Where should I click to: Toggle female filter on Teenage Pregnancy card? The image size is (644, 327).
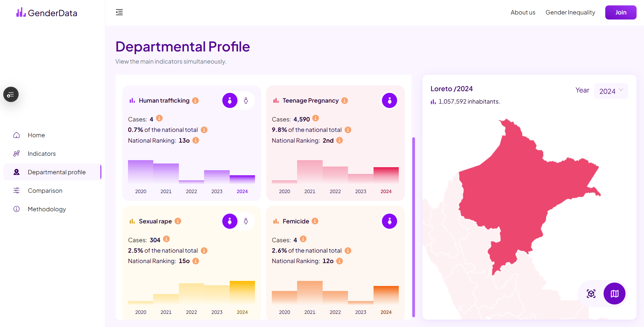click(x=389, y=101)
